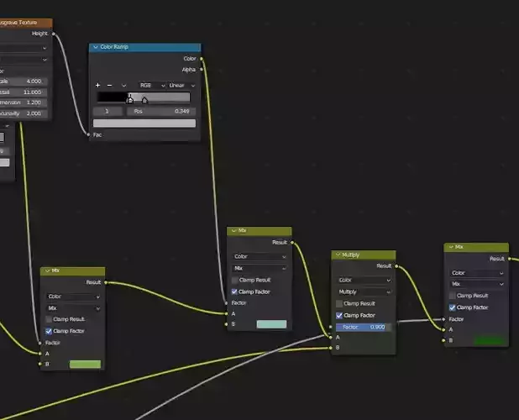This screenshot has height=420, width=519.
Task: Click the Multiply node Result socket
Action: [x=396, y=266]
